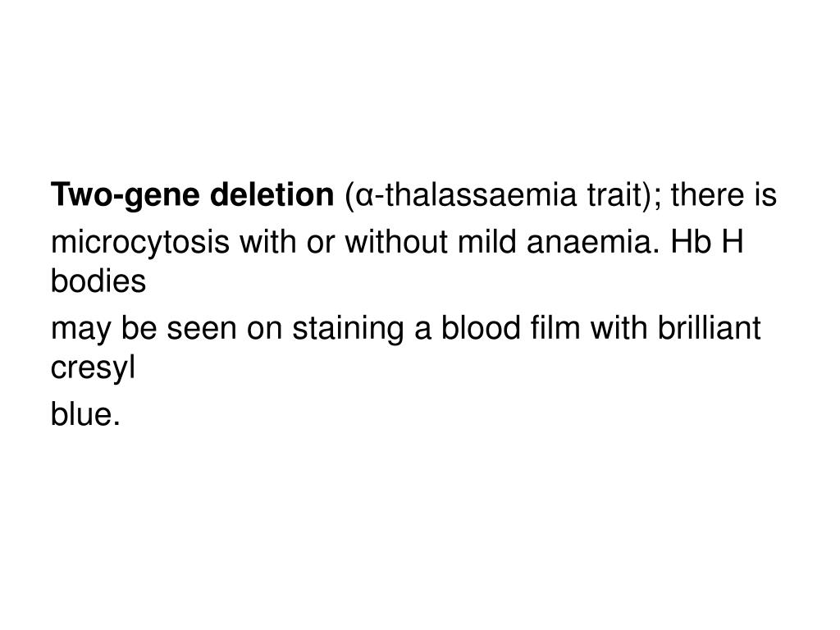Image resolution: width=840 pixels, height=630 pixels.
Task: Click the word "anaemia." in the second line
Action: pyautogui.click(x=593, y=243)
